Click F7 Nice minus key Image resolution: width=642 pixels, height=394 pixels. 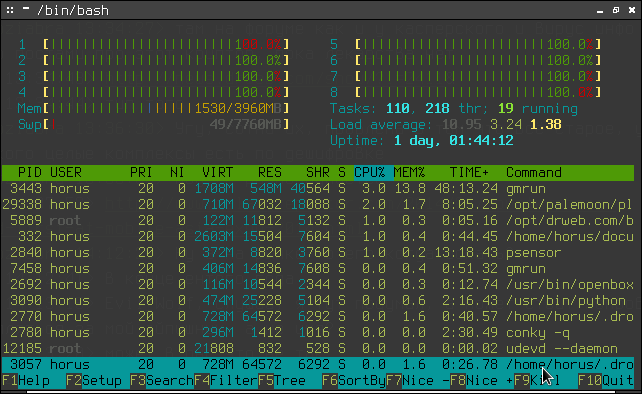point(418,380)
